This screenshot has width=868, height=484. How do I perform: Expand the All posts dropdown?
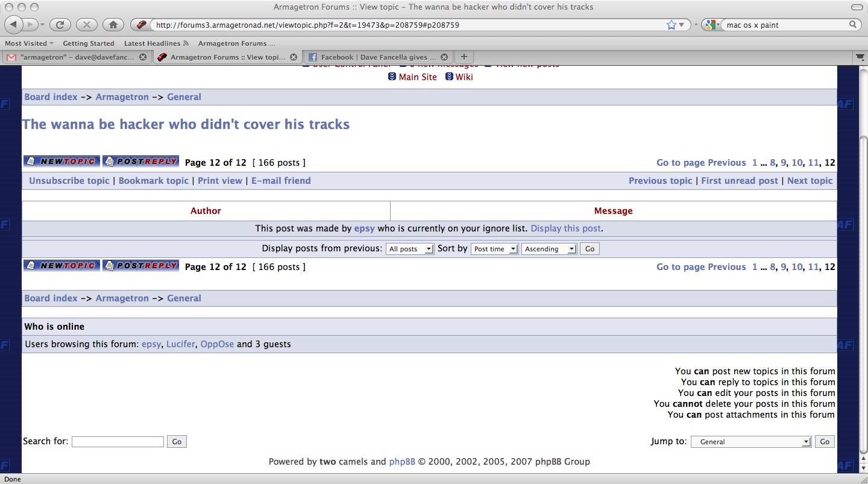coord(410,249)
